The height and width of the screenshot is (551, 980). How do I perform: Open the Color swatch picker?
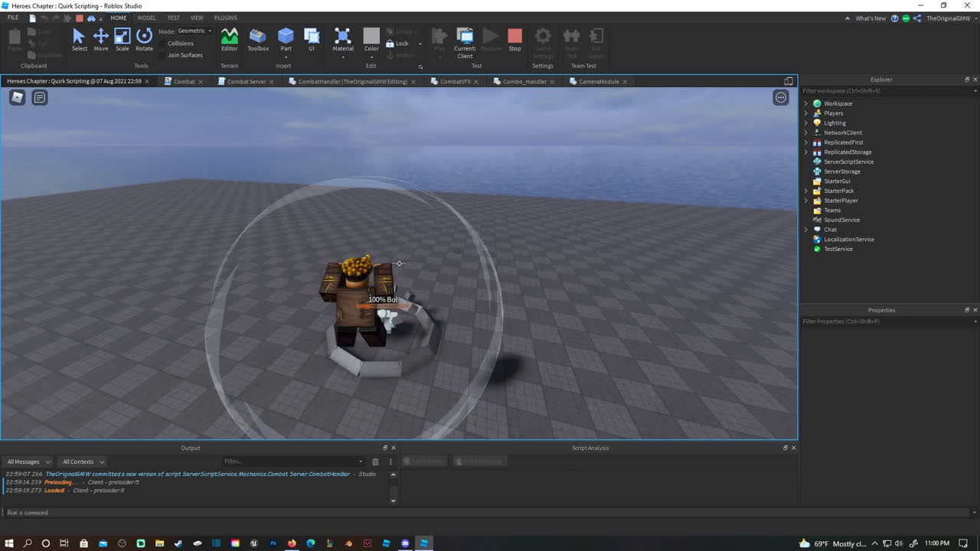pyautogui.click(x=371, y=40)
